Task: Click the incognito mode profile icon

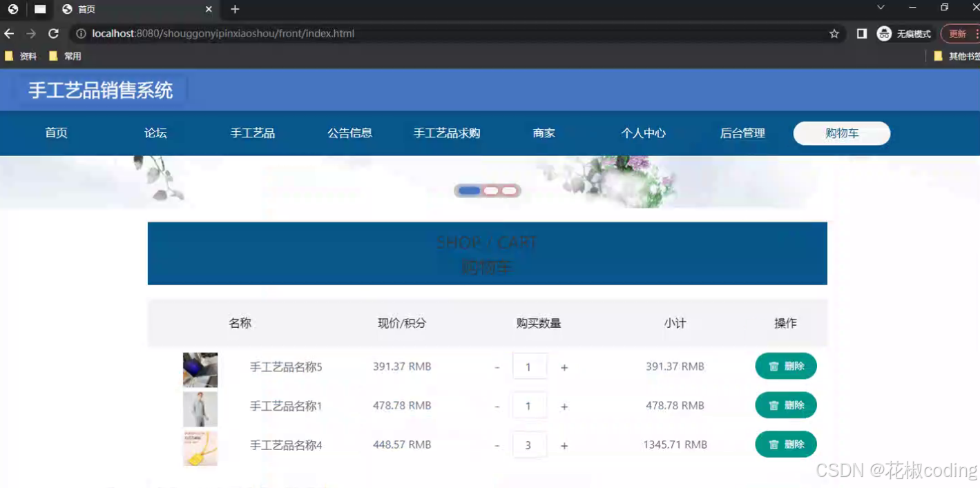Action: coord(884,33)
